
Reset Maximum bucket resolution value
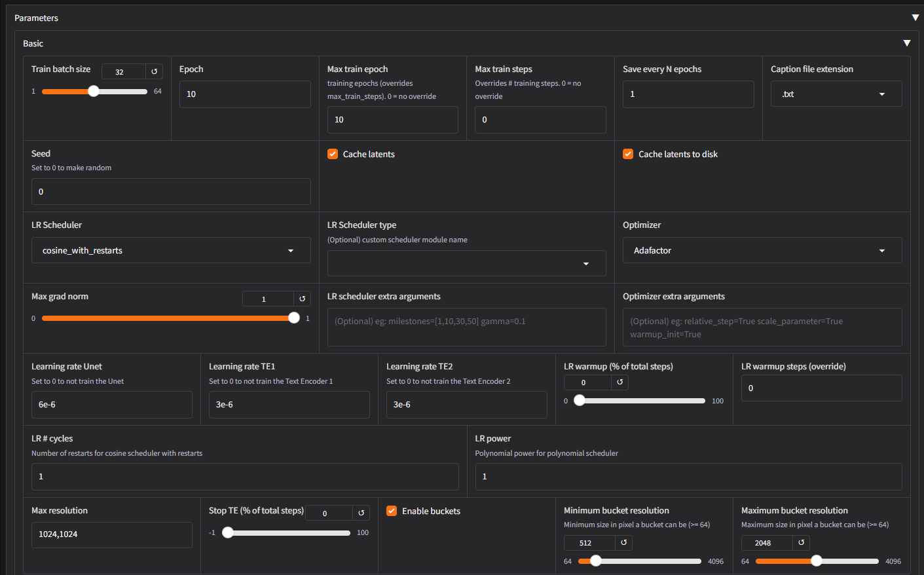coord(801,542)
